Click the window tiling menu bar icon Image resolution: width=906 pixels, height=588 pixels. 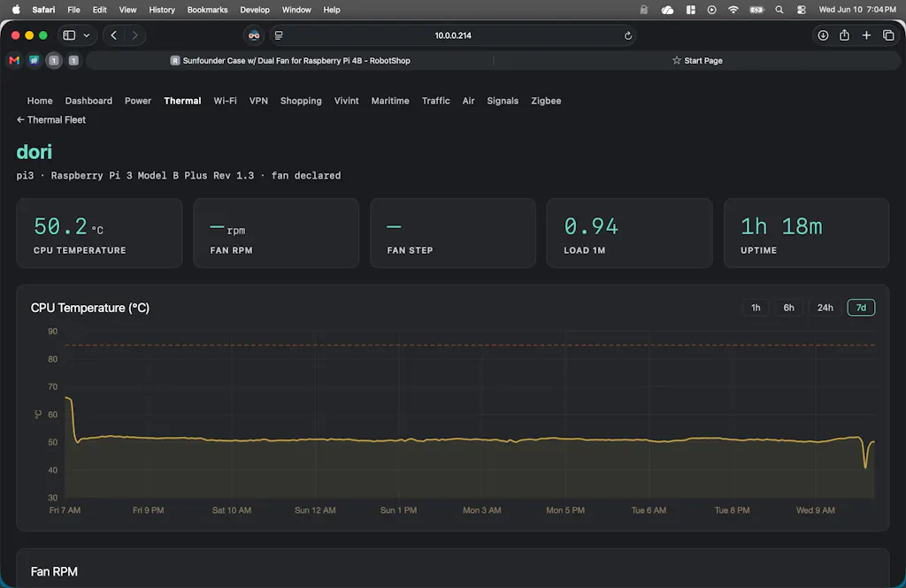(x=690, y=10)
